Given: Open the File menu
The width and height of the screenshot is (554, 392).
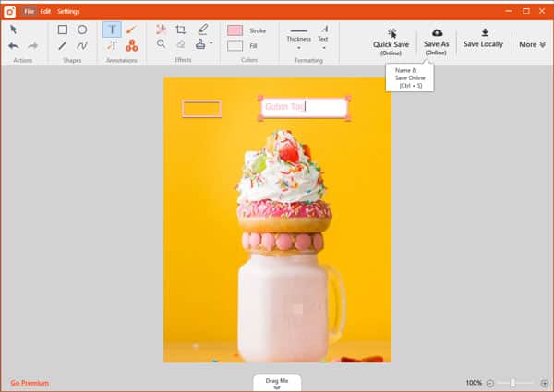Looking at the screenshot, I should click(29, 11).
